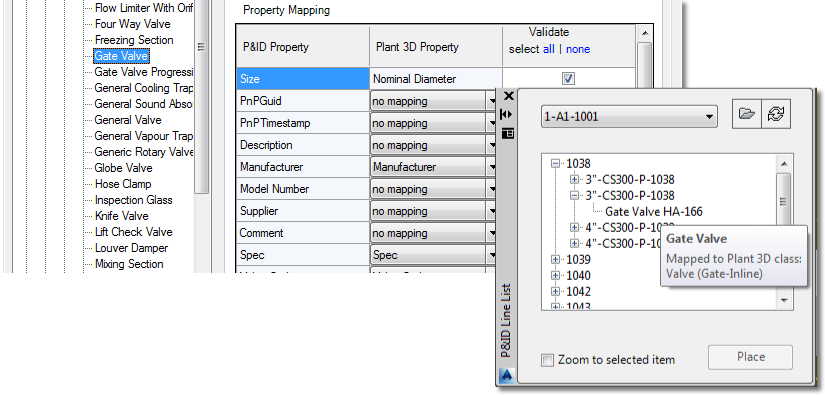825x396 pixels.
Task: Click the none link under Validate
Action: [578, 49]
